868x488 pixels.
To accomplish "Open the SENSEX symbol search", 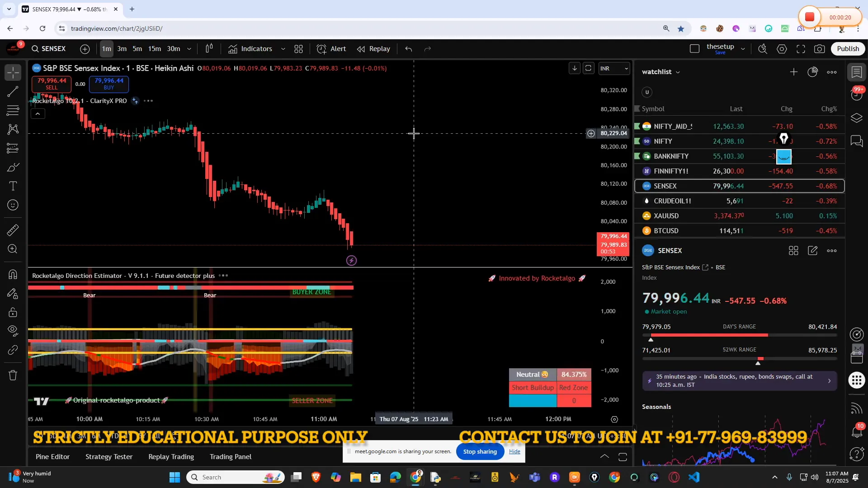I will [49, 49].
